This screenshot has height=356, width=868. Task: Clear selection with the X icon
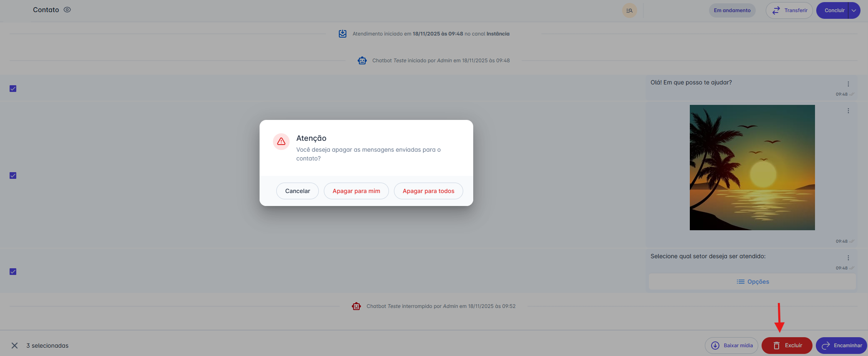point(15,346)
